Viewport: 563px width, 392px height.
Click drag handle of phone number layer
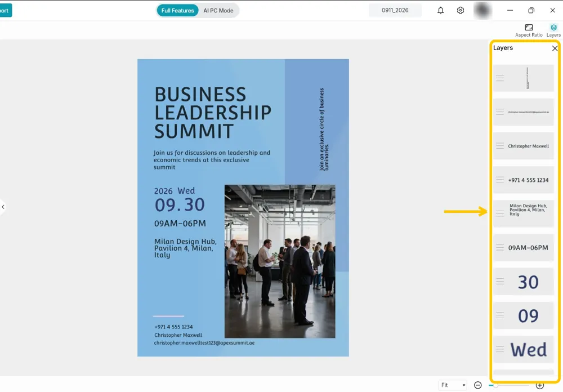pyautogui.click(x=500, y=180)
